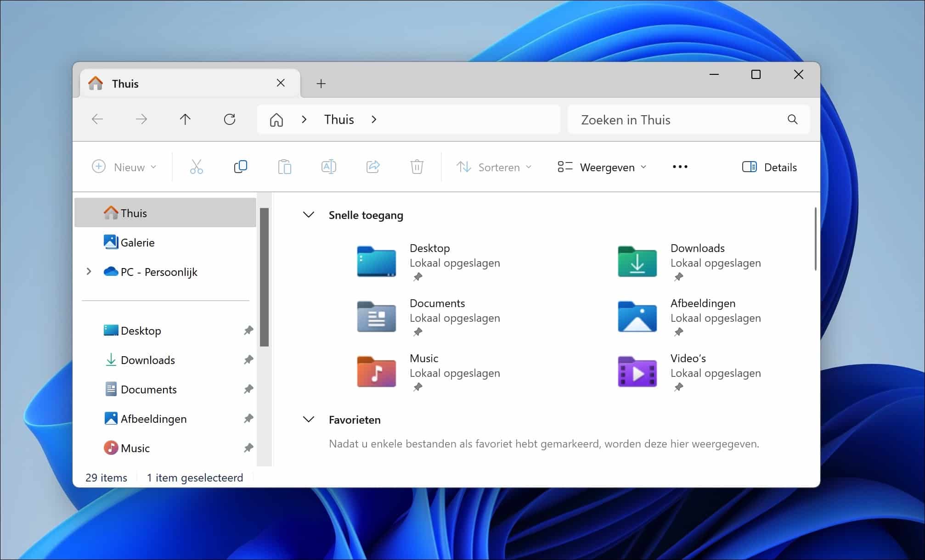Open Galerie from the sidebar
This screenshot has height=560, width=925.
tap(137, 242)
